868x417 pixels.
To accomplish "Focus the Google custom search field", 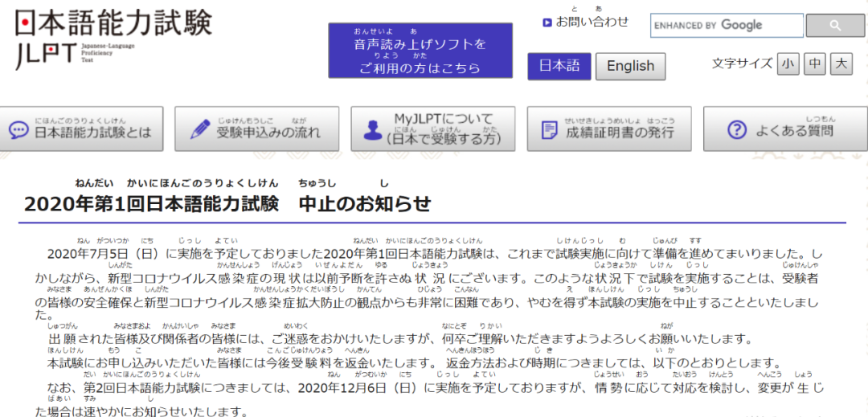I will (727, 26).
